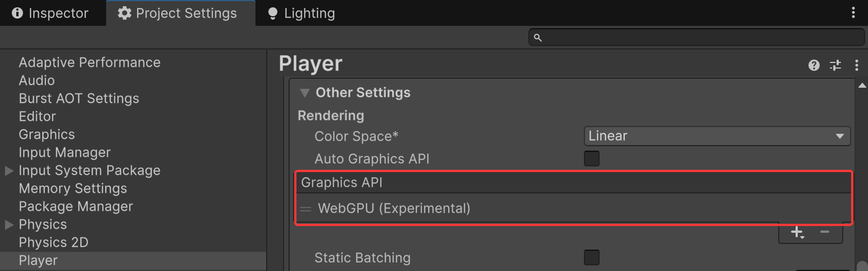868x271 pixels.
Task: Enable the Auto Graphics API checkbox
Action: pos(592,159)
